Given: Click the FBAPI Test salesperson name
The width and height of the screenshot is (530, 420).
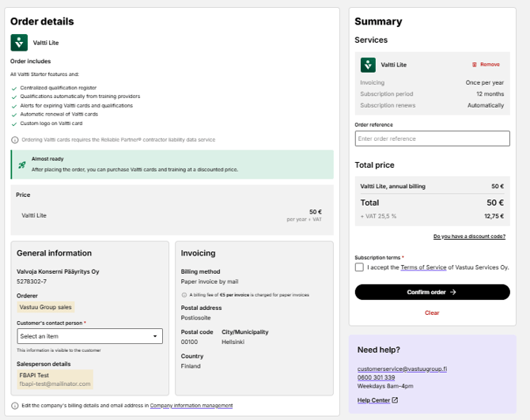Looking at the screenshot, I should pyautogui.click(x=34, y=376).
